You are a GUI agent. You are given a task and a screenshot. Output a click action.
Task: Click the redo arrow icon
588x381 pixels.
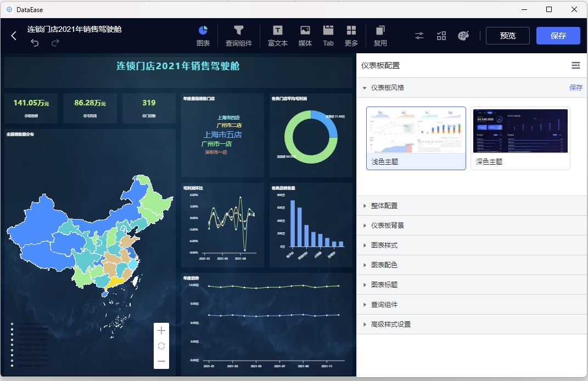55,43
